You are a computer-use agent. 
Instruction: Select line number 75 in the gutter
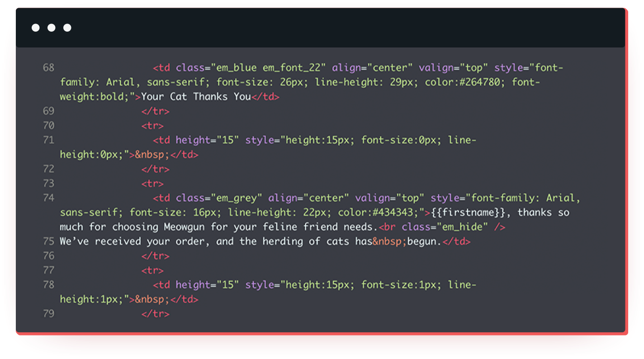coord(48,241)
